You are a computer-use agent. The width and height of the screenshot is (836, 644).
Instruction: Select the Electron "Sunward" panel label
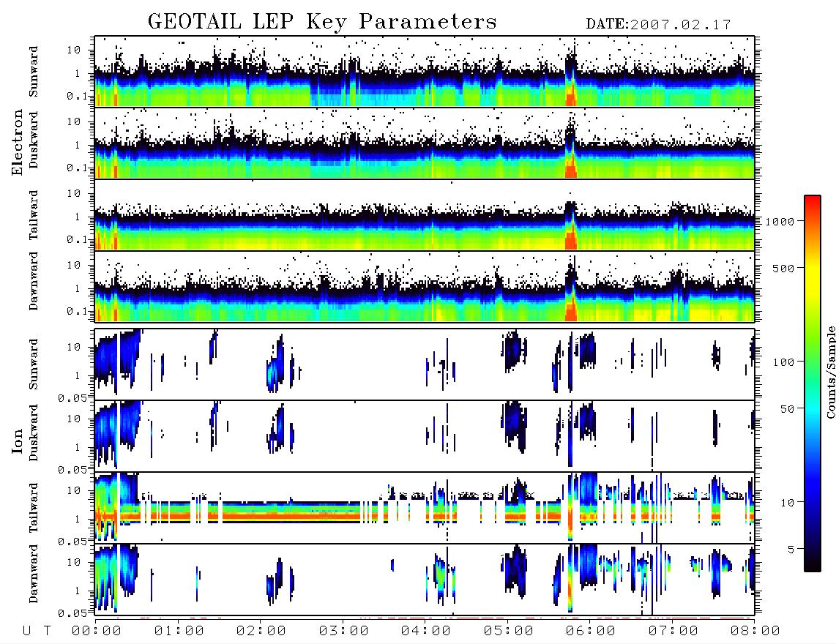[34, 72]
